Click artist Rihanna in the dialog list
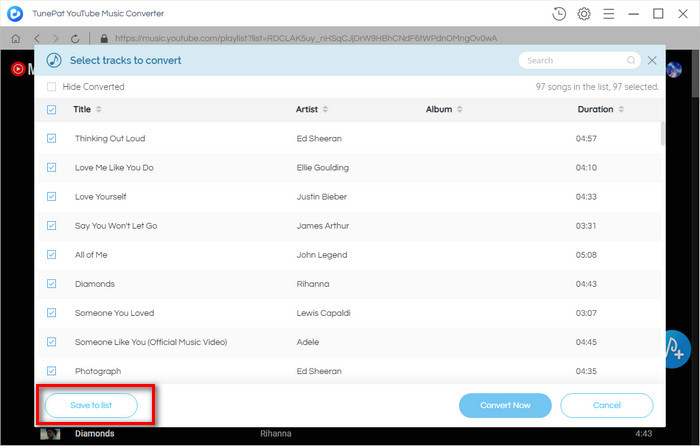 pyautogui.click(x=312, y=283)
